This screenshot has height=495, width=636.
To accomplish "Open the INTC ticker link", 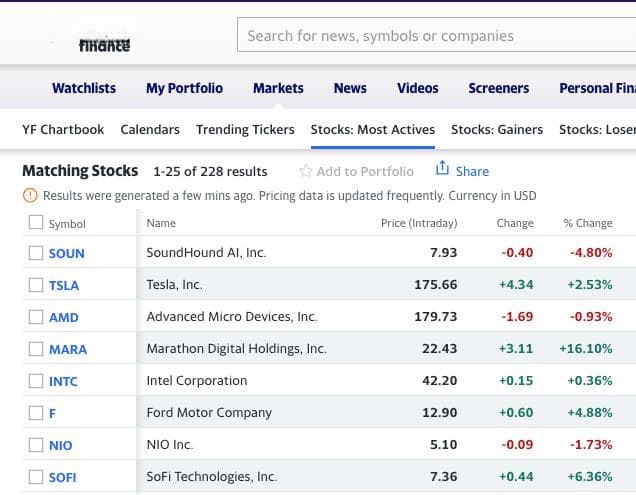I will click(63, 381).
